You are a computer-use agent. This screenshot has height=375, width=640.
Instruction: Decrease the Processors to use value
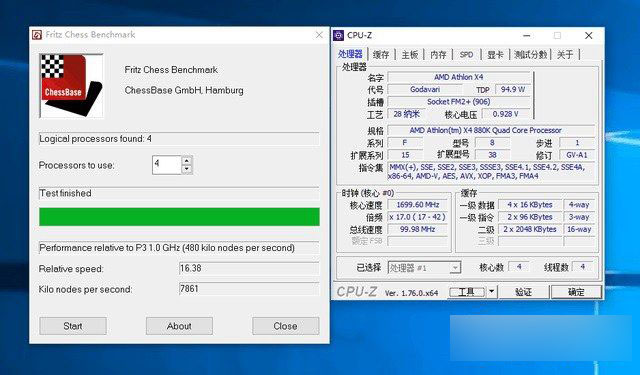click(187, 169)
